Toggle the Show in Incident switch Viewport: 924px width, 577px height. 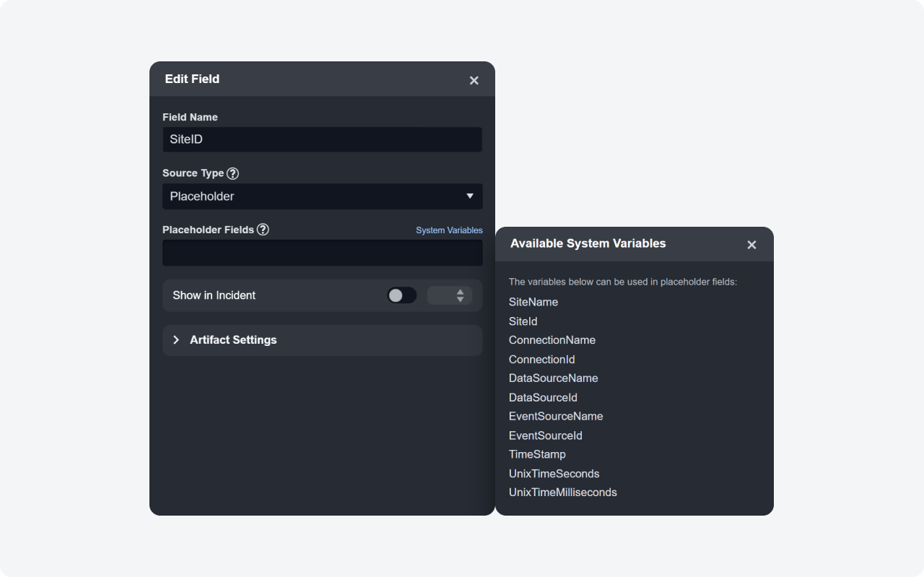point(401,295)
